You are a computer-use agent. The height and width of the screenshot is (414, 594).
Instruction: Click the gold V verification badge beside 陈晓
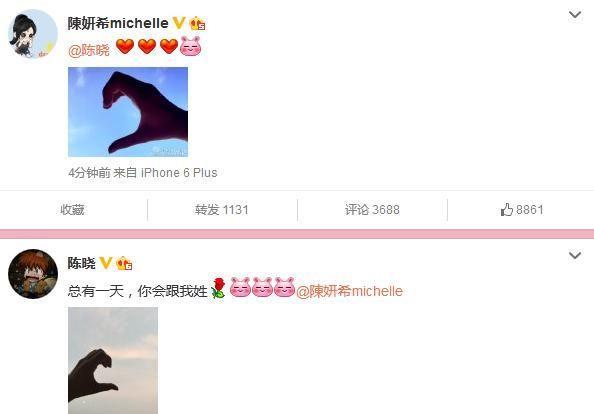106,263
